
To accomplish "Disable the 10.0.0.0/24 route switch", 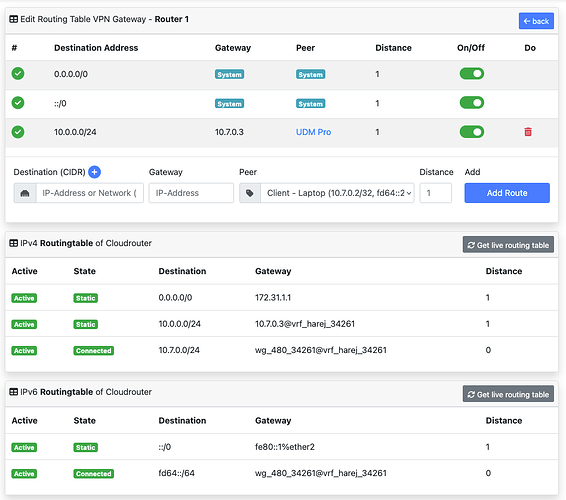I will click(472, 132).
